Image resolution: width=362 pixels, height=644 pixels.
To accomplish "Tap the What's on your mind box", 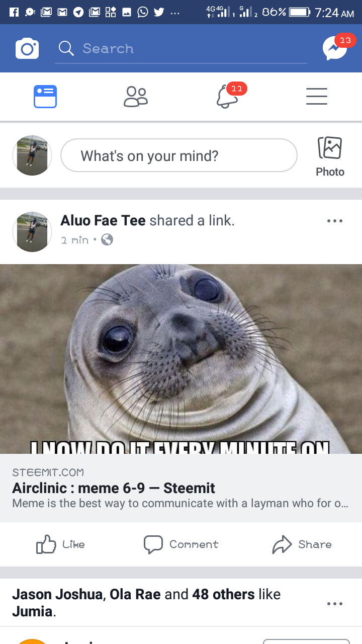I will click(x=179, y=155).
